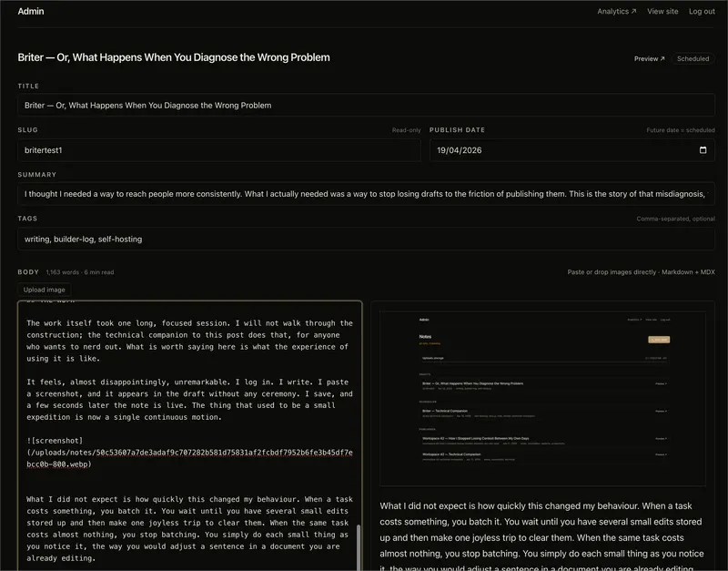The height and width of the screenshot is (571, 728).
Task: Click the Admin heading in the header
Action: click(x=30, y=11)
